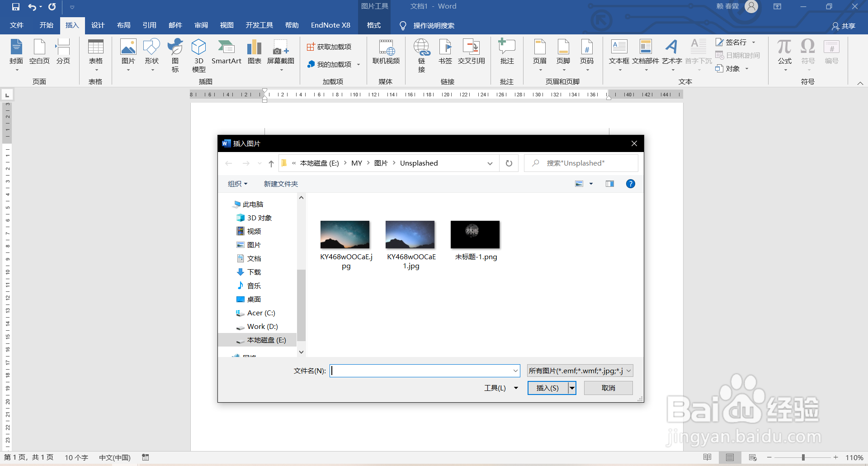
Task: Insert a page break (分页)
Action: [63, 52]
